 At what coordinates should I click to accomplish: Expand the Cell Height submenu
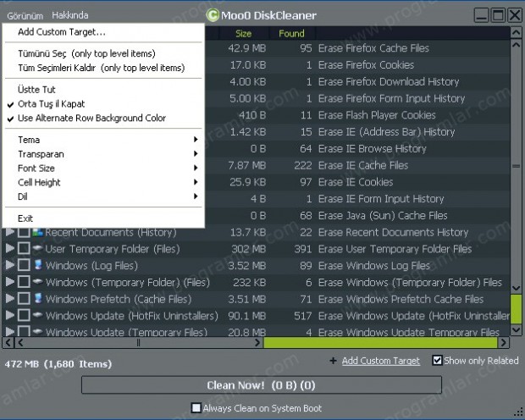pyautogui.click(x=103, y=182)
